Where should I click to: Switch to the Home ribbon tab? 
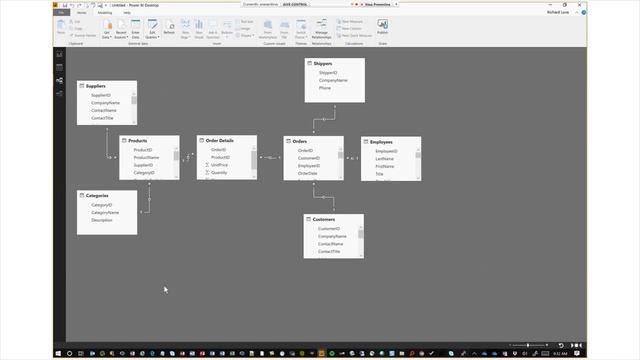(82, 13)
